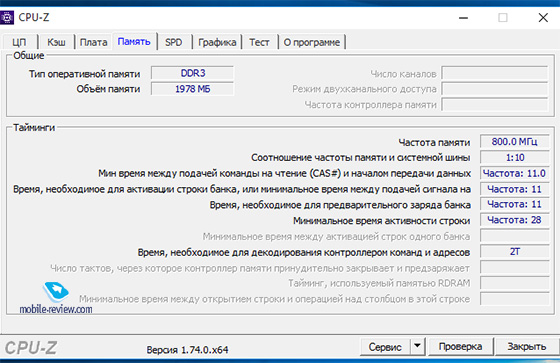
Task: Click the Сервис button
Action: click(x=385, y=347)
